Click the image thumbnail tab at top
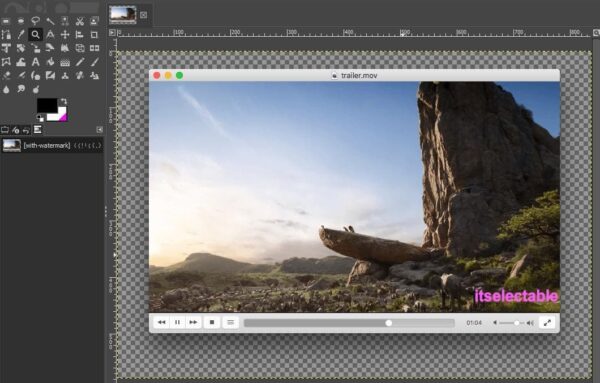This screenshot has width=600, height=383. pyautogui.click(x=122, y=15)
